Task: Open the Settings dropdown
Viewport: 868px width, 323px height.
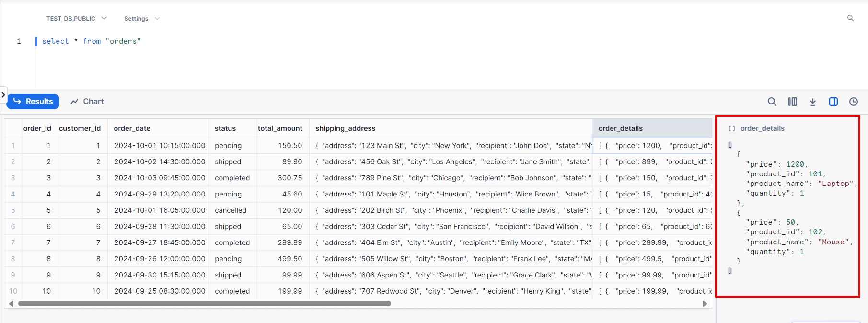Action: coord(141,19)
